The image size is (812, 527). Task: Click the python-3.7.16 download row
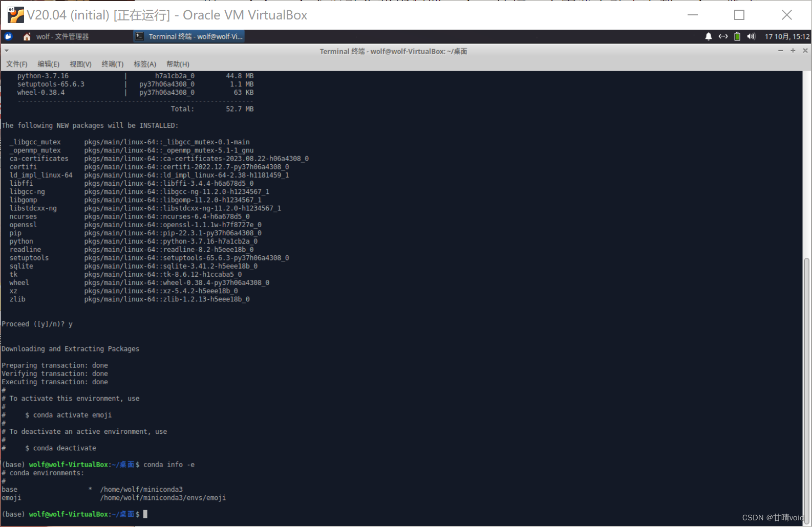pos(135,76)
